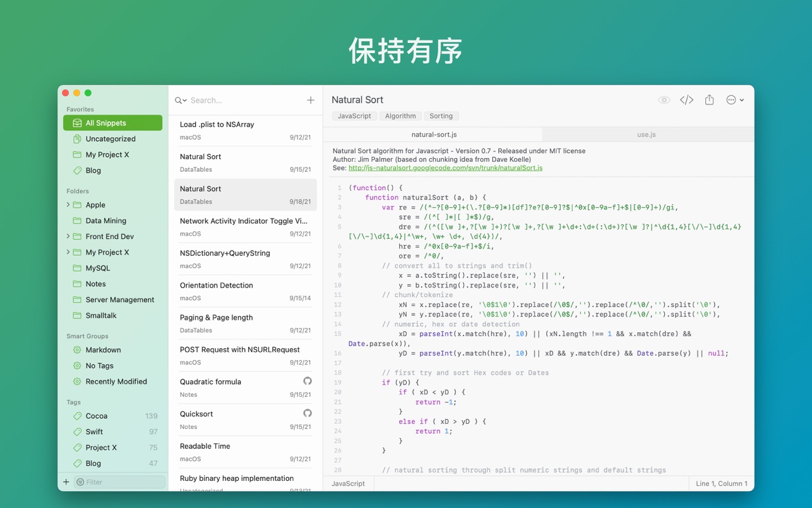The image size is (812, 508).
Task: Open the NSDictionary+QueryString snippet
Action: tap(246, 260)
